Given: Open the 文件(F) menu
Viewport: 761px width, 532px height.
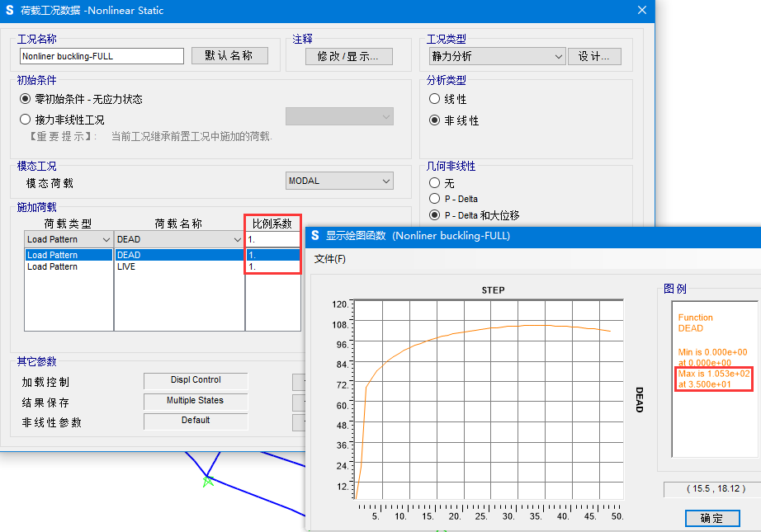Looking at the screenshot, I should tap(329, 259).
